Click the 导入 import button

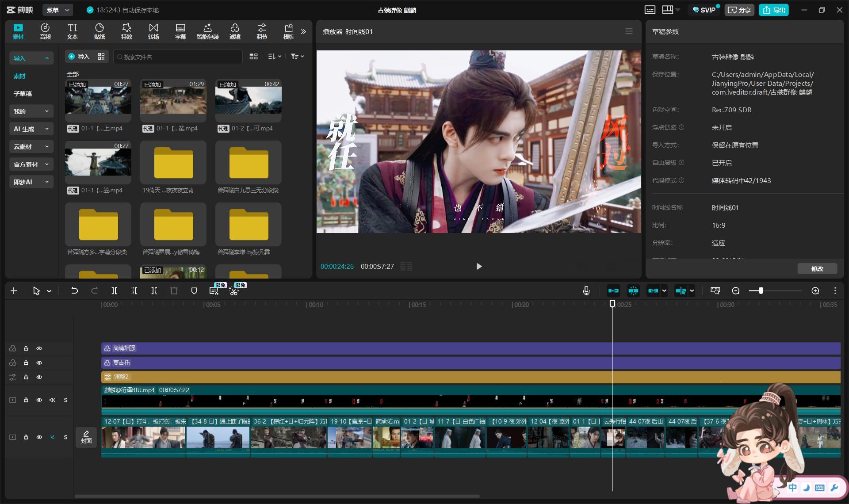pos(79,56)
